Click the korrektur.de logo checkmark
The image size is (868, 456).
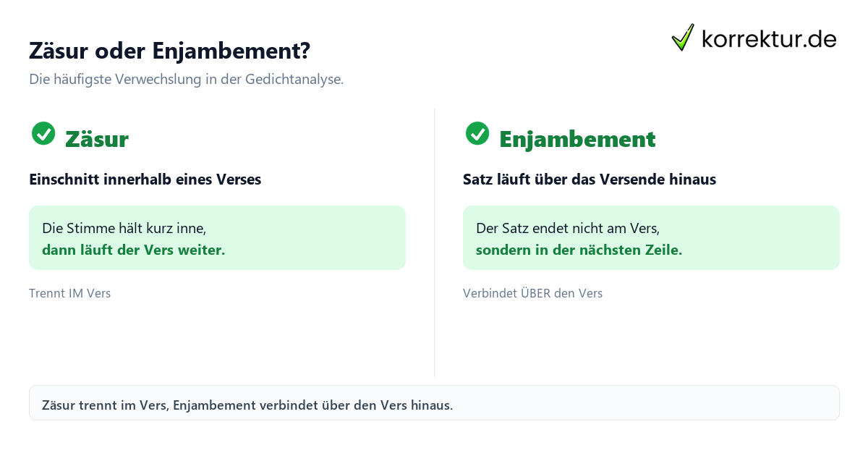point(683,38)
